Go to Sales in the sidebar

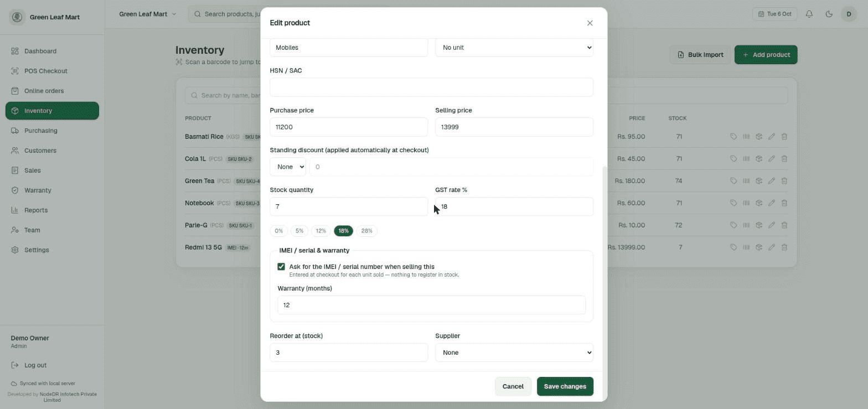(52, 170)
